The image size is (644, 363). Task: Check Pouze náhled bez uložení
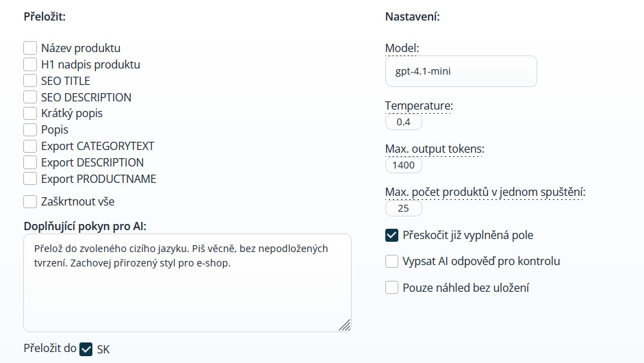[x=392, y=288]
